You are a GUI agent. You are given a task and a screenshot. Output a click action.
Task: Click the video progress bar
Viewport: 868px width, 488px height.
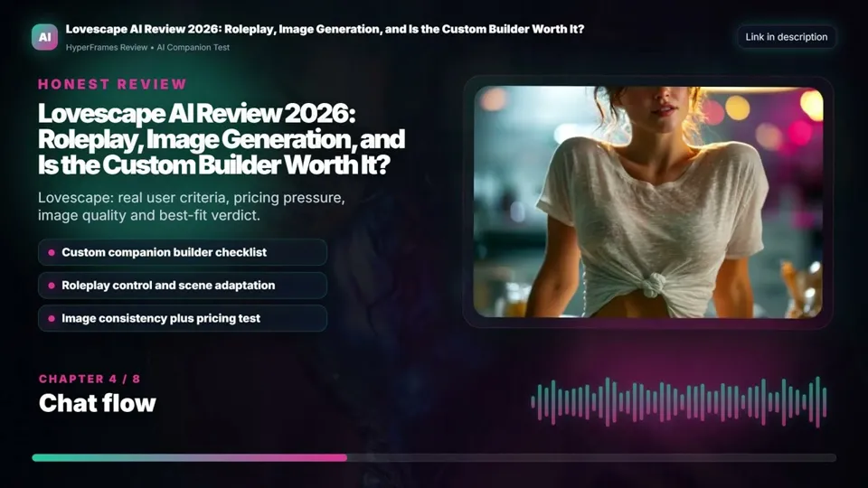pyautogui.click(x=434, y=457)
